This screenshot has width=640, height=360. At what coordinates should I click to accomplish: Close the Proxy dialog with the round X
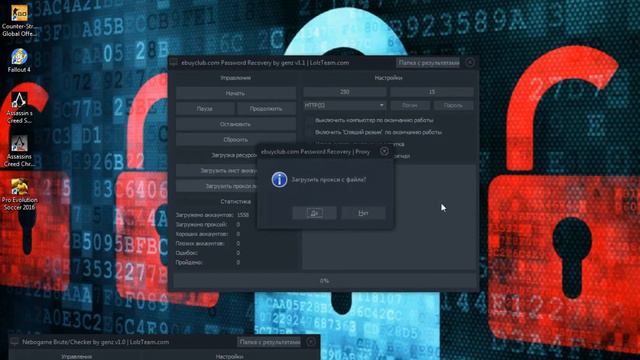point(384,151)
